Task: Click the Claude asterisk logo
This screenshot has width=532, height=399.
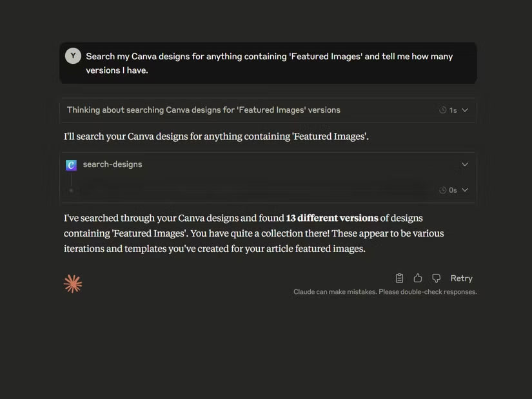Action: [73, 282]
